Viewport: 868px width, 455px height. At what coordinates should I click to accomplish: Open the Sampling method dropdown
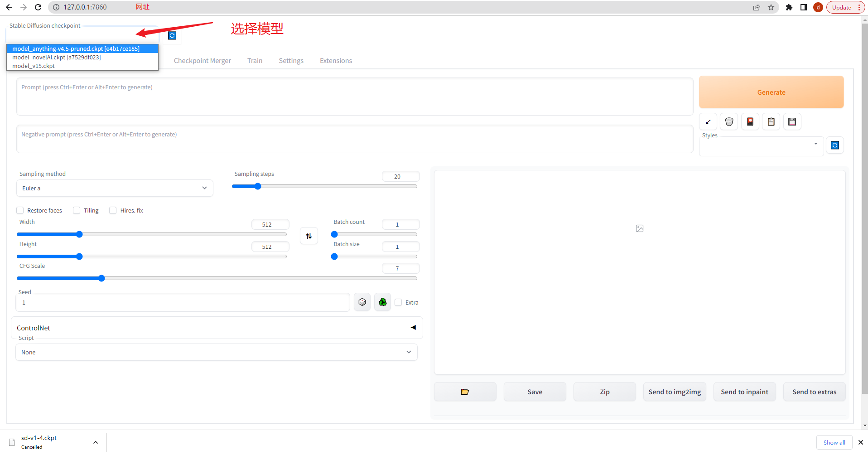tap(115, 189)
